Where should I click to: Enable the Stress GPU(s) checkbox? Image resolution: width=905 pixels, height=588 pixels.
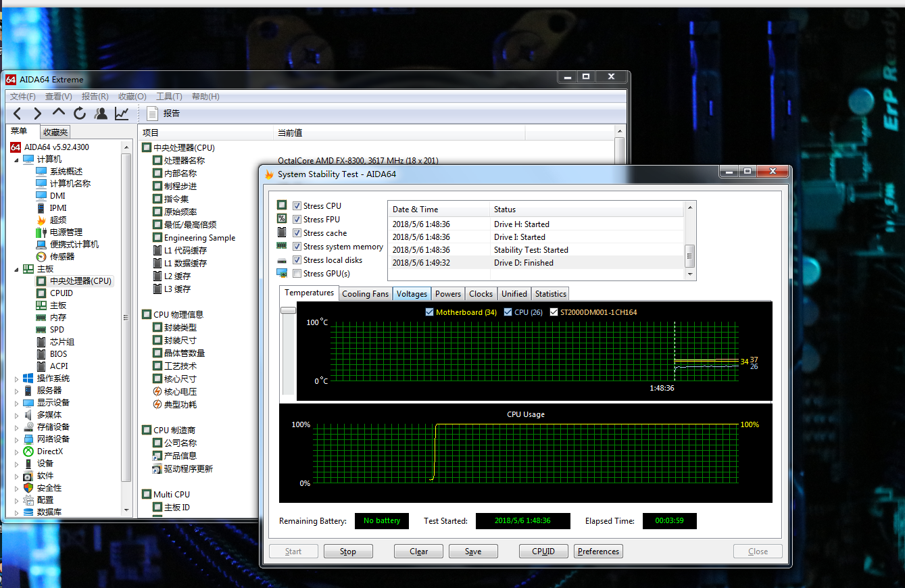297,273
